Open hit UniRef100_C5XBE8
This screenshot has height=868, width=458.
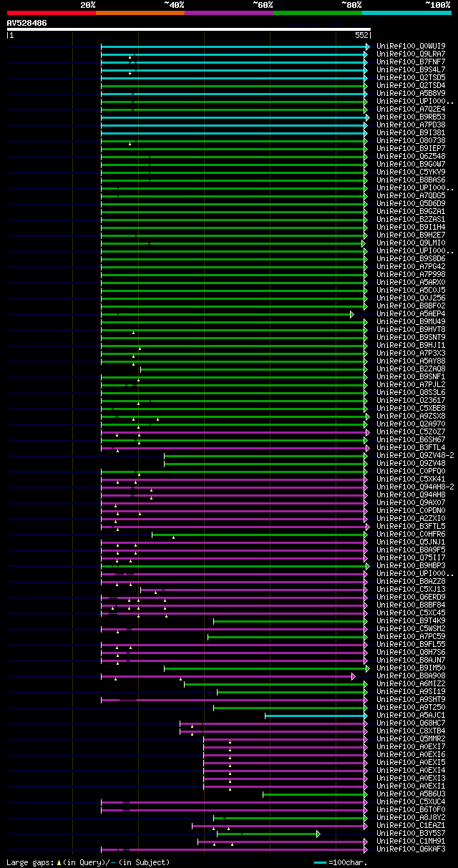click(x=411, y=409)
